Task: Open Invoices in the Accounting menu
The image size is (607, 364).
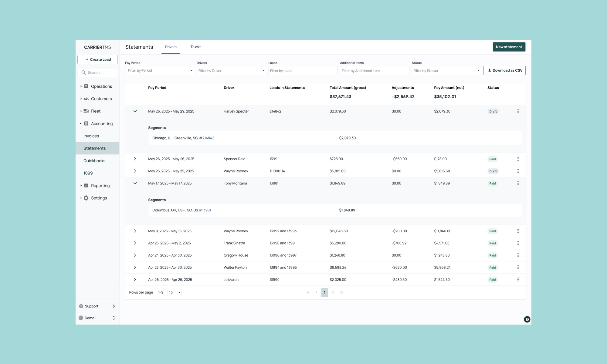Action: point(91,136)
